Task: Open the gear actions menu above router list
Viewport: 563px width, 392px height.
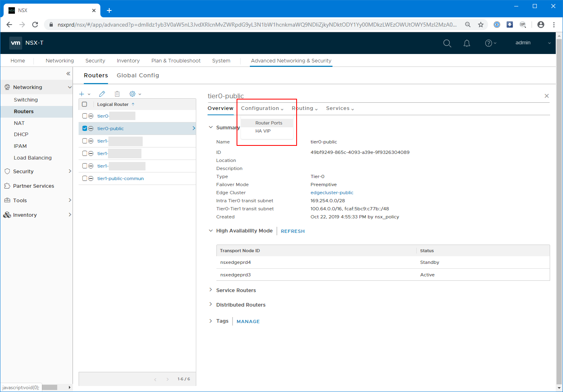Action: click(133, 94)
